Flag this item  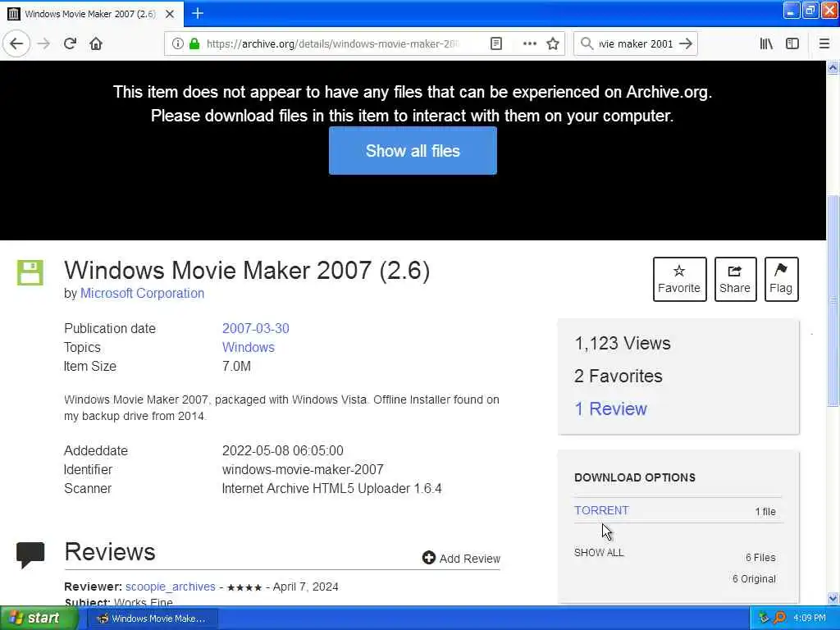781,279
